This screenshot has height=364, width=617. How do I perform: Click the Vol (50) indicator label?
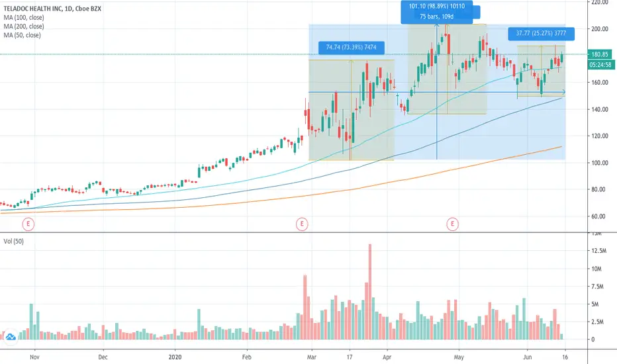pyautogui.click(x=14, y=241)
